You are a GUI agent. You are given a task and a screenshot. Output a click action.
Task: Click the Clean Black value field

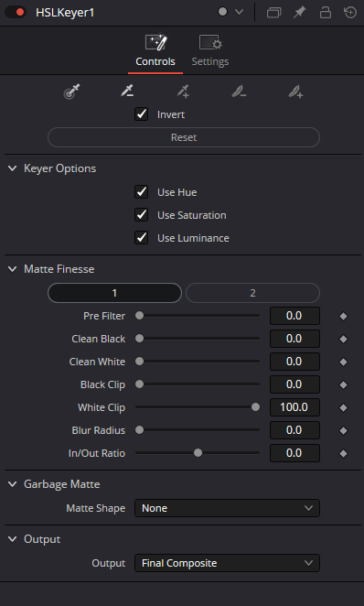294,339
